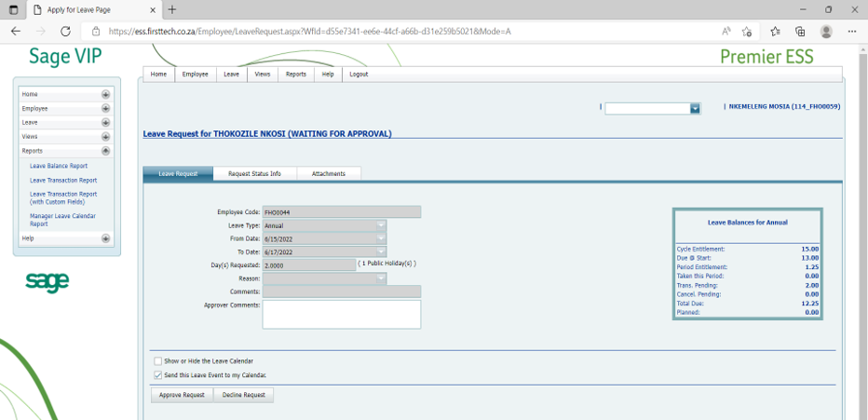This screenshot has height=420, width=868.
Task: Open a new browser tab
Action: [171, 9]
